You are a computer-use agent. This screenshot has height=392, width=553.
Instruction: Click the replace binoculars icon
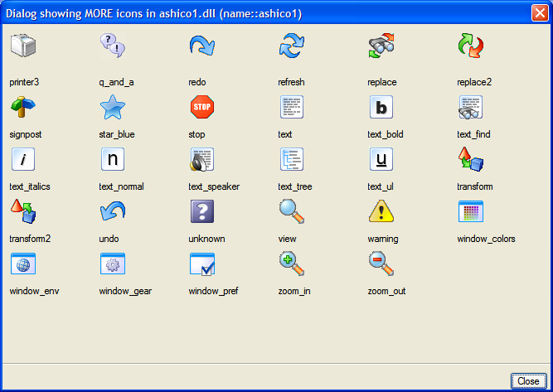381,46
